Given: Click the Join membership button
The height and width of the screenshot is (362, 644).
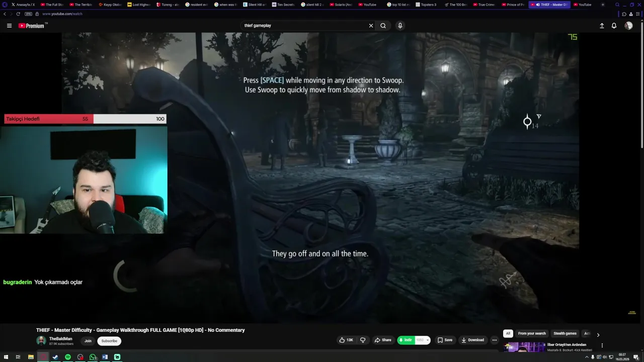Looking at the screenshot, I should (x=88, y=341).
